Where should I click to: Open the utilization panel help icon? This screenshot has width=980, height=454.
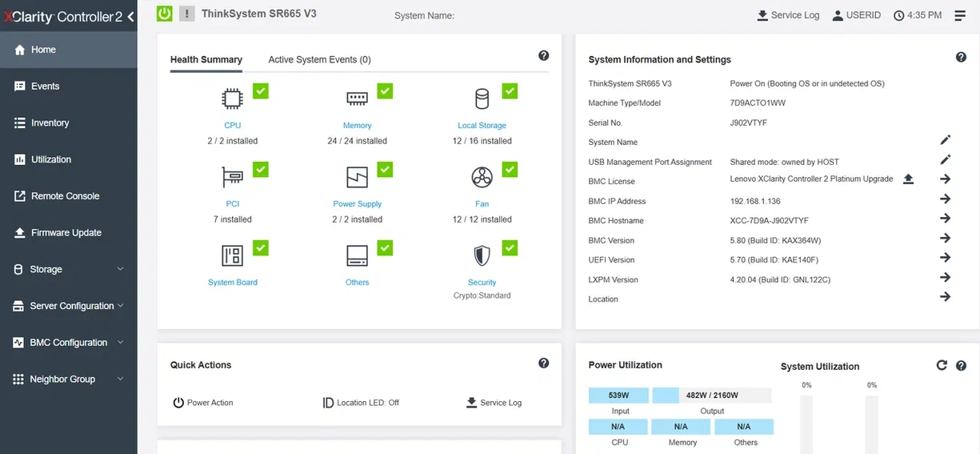click(962, 365)
